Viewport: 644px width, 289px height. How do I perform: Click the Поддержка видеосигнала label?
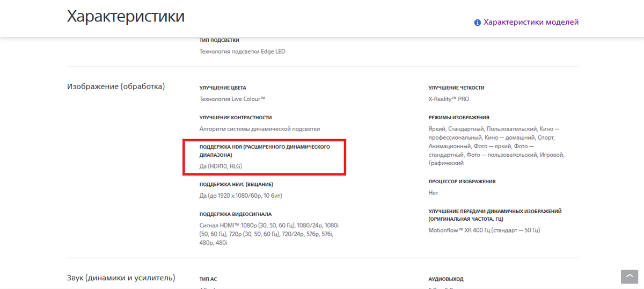coord(236,214)
